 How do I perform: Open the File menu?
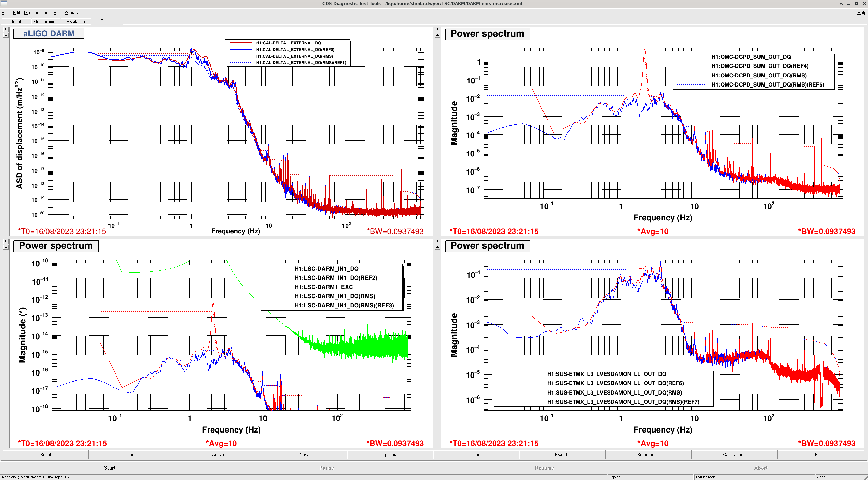coord(5,13)
